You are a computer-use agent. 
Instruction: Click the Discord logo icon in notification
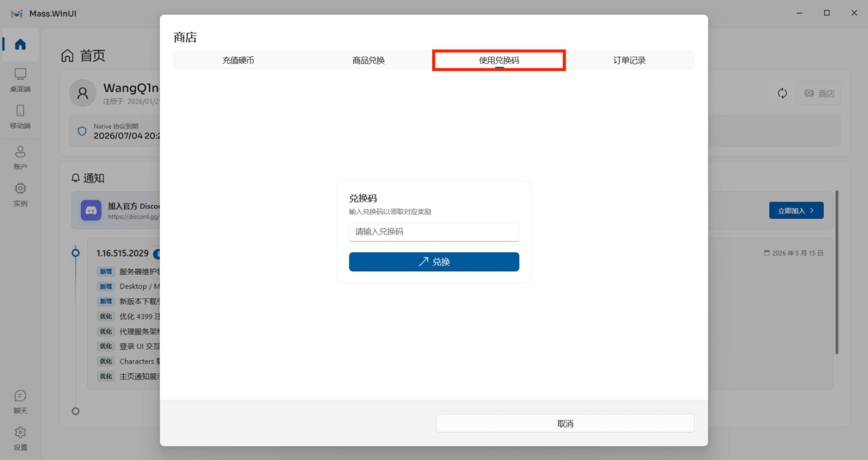pos(91,210)
